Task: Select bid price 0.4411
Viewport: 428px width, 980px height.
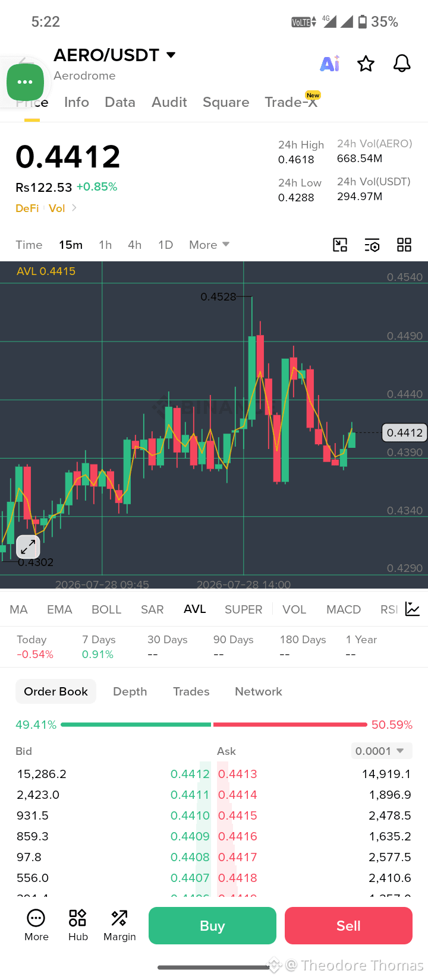Action: pyautogui.click(x=190, y=795)
